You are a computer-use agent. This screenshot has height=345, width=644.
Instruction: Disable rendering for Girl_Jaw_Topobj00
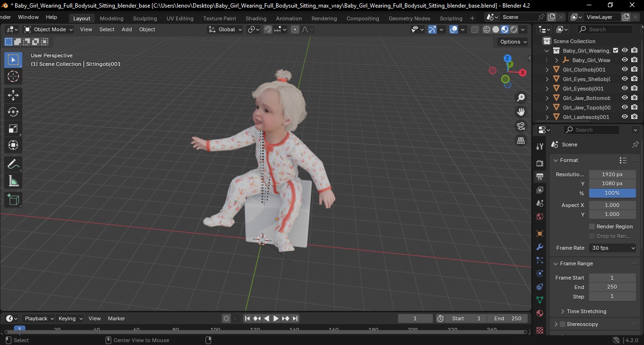pos(635,108)
